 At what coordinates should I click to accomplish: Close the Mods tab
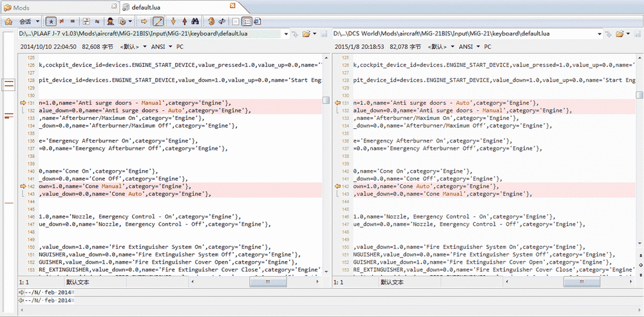[x=114, y=6]
